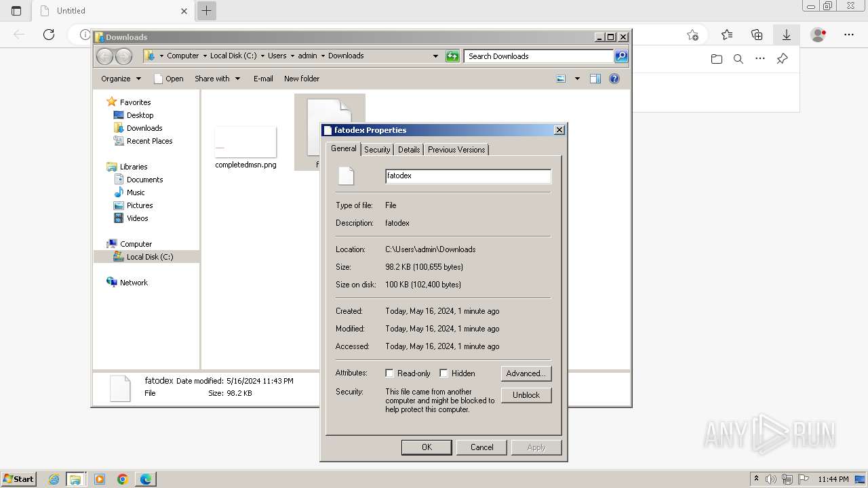868x488 pixels.
Task: Open the browser profile icon
Action: coord(818,35)
